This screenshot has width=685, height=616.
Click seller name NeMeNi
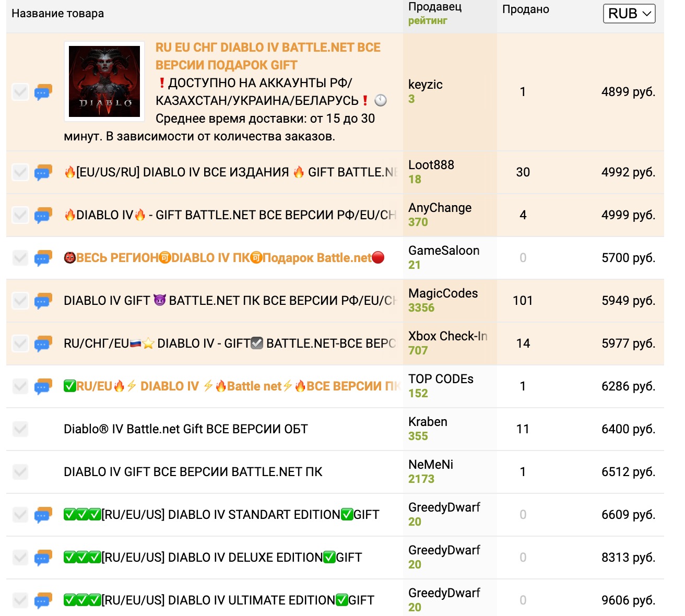431,465
